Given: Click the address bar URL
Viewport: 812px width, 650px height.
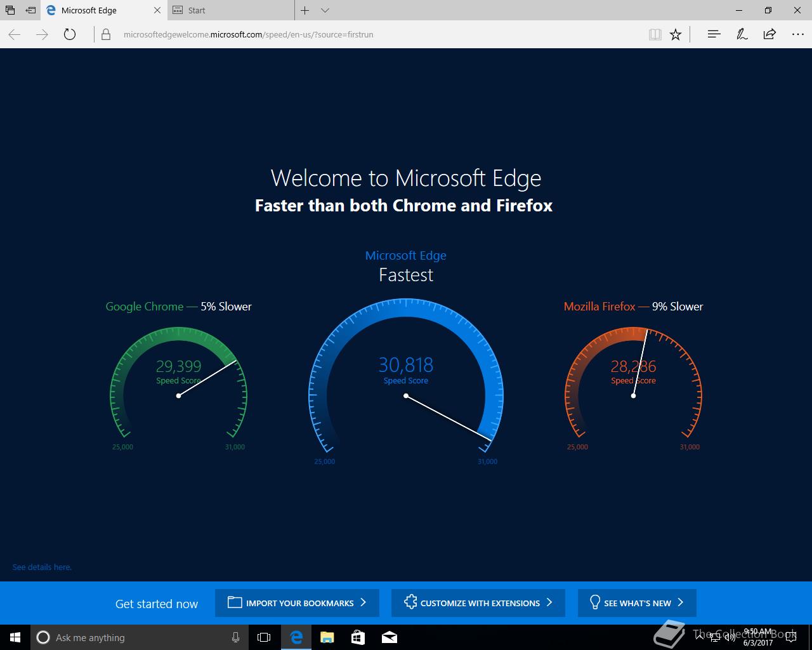Looking at the screenshot, I should click(248, 34).
